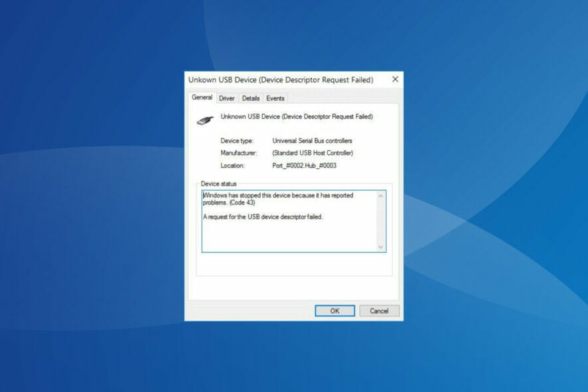Close the device properties dialog
The width and height of the screenshot is (588, 392).
[x=395, y=79]
